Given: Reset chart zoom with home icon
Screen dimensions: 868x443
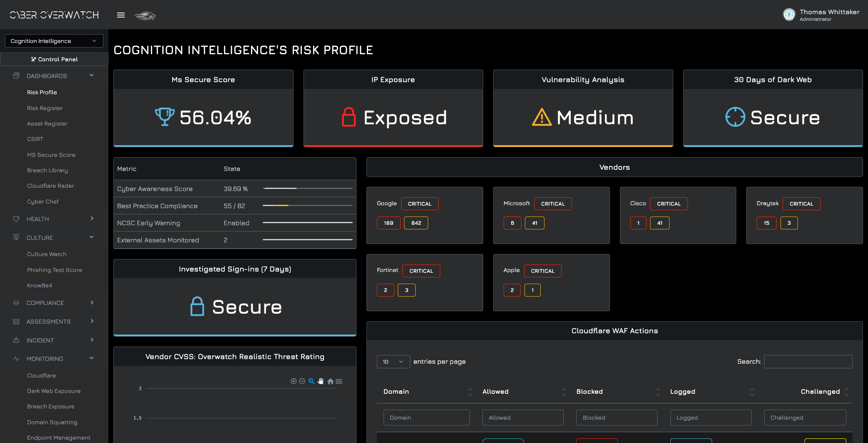Looking at the screenshot, I should [330, 381].
